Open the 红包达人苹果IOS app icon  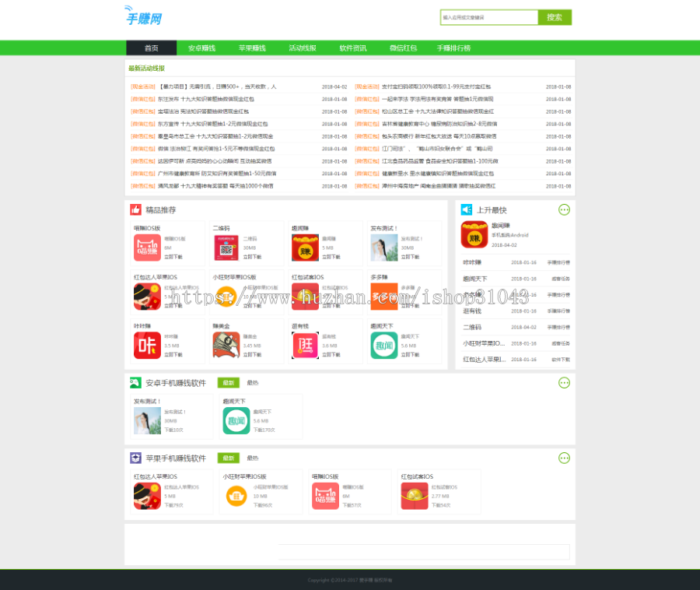(148, 296)
